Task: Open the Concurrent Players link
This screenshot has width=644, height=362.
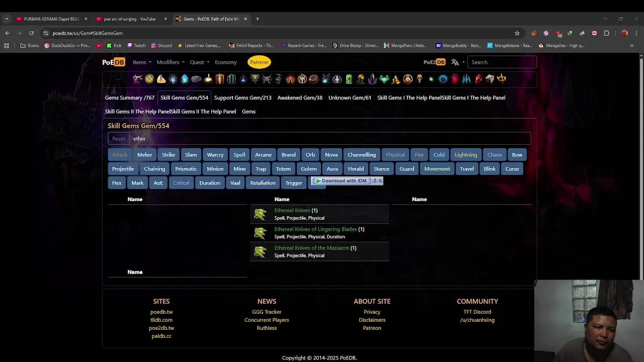Action: [x=267, y=320]
